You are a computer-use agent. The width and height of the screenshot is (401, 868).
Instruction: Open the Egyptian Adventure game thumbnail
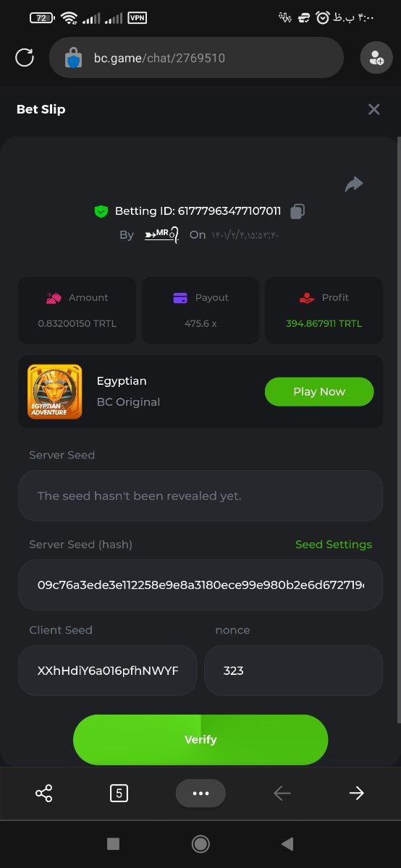tap(54, 391)
